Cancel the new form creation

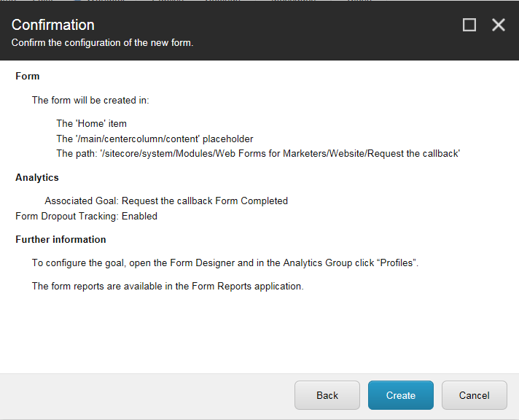(474, 395)
